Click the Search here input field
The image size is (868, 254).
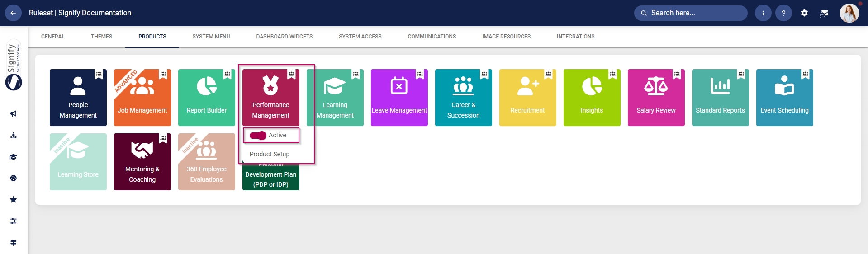691,13
